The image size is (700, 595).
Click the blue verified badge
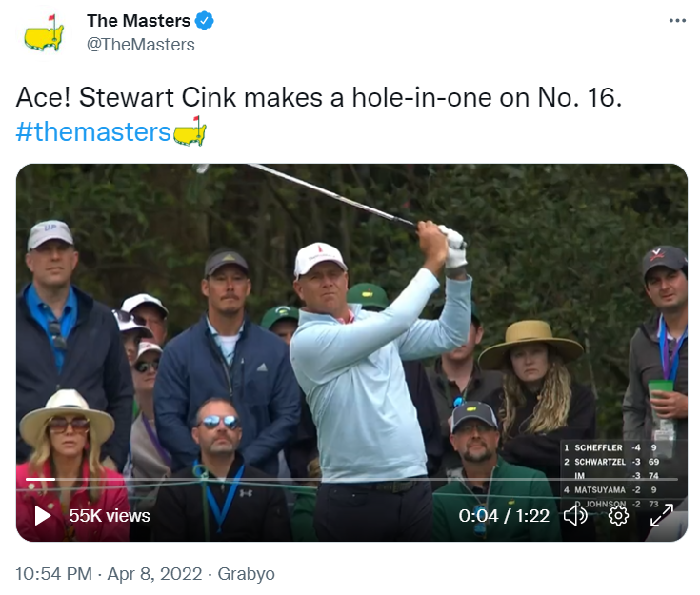click(x=205, y=21)
